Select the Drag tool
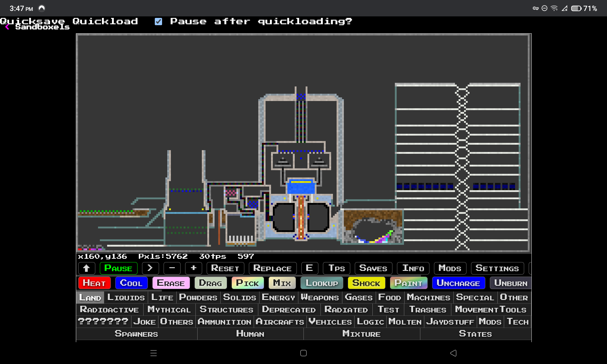This screenshot has width=607, height=364. point(210,283)
